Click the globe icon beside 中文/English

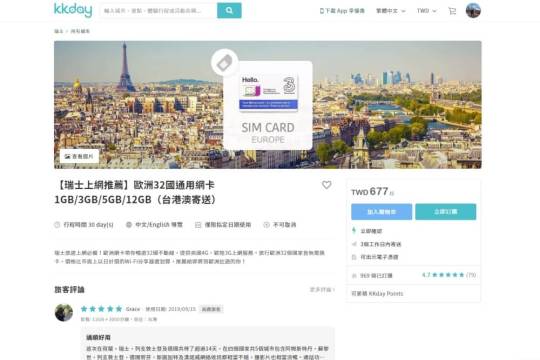click(x=129, y=225)
